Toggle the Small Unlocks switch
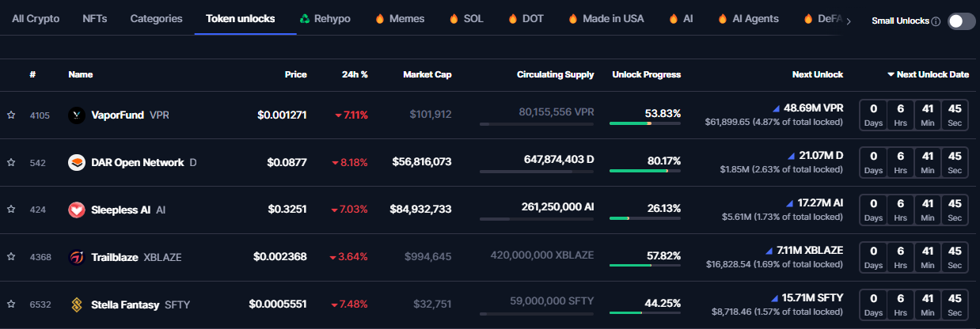980x329 pixels. (x=961, y=21)
